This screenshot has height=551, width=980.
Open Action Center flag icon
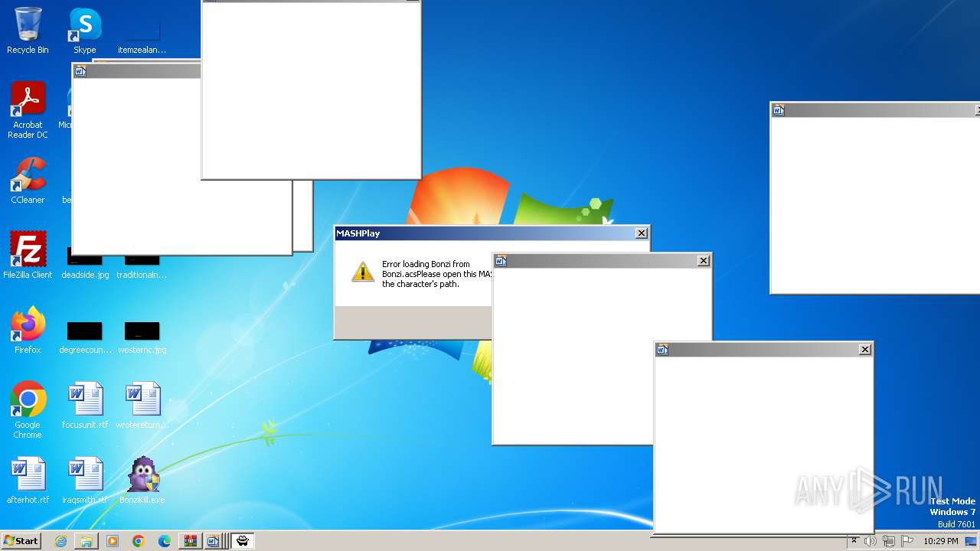[907, 541]
